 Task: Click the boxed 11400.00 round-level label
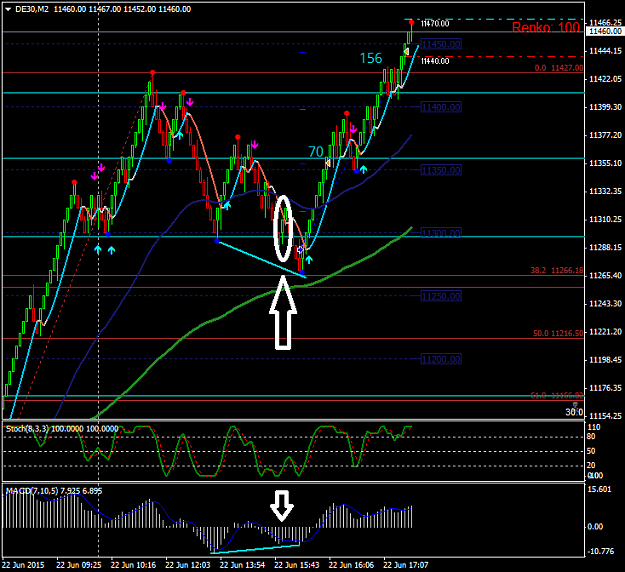point(441,107)
